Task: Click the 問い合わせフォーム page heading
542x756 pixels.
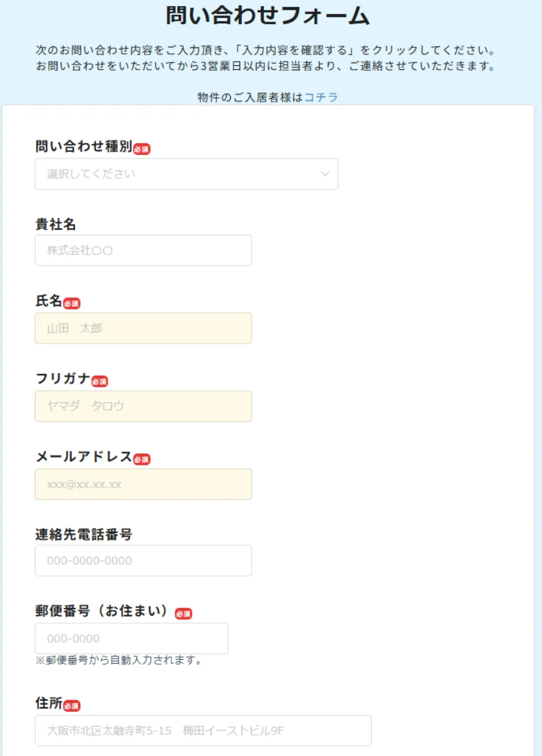Action: coord(268,15)
